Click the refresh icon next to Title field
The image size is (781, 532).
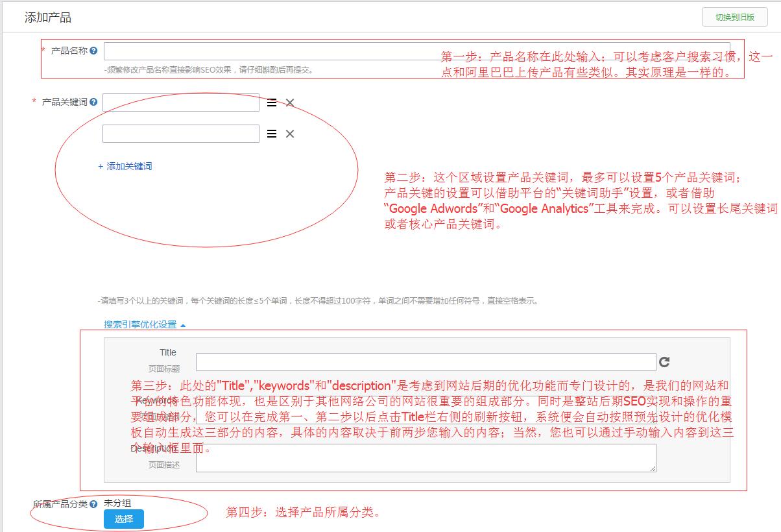click(x=664, y=362)
